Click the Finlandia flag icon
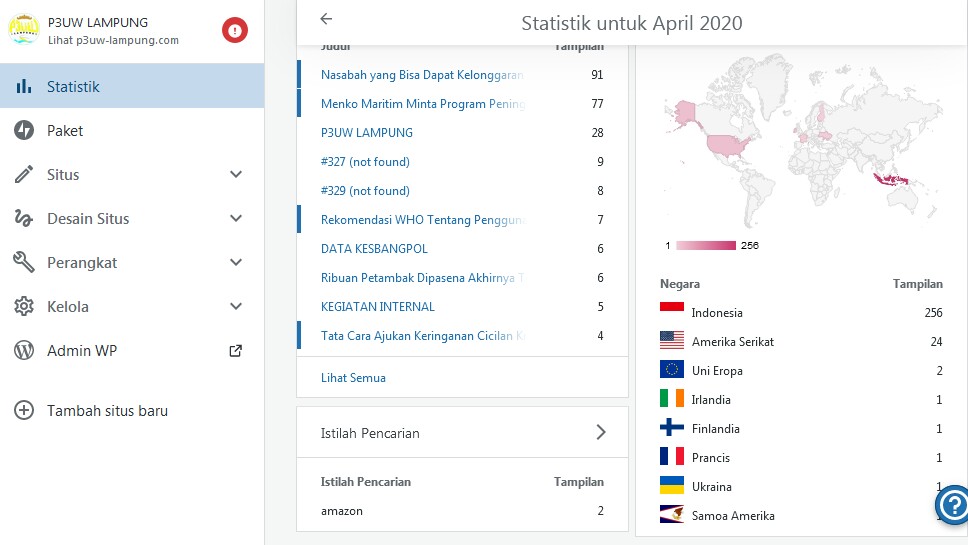This screenshot has width=968, height=545. click(x=672, y=428)
